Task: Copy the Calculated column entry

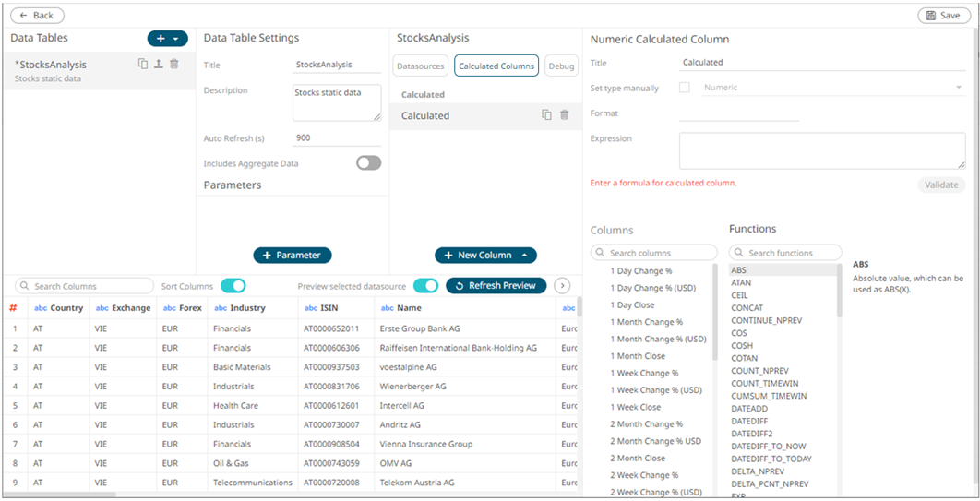Action: 546,115
